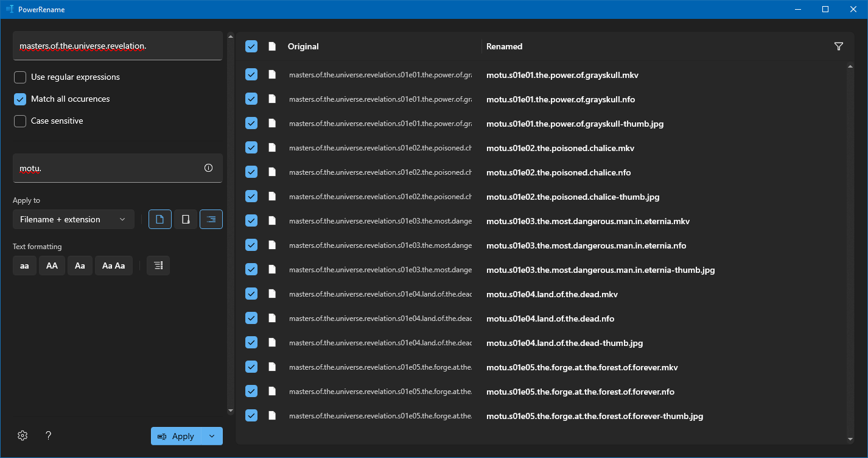Turn on Case sensitive matching

point(19,121)
